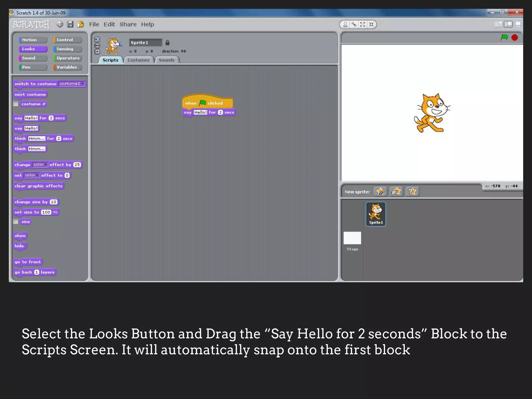Set rotation style to left-right flip
This screenshot has width=532, height=399.
97,45
